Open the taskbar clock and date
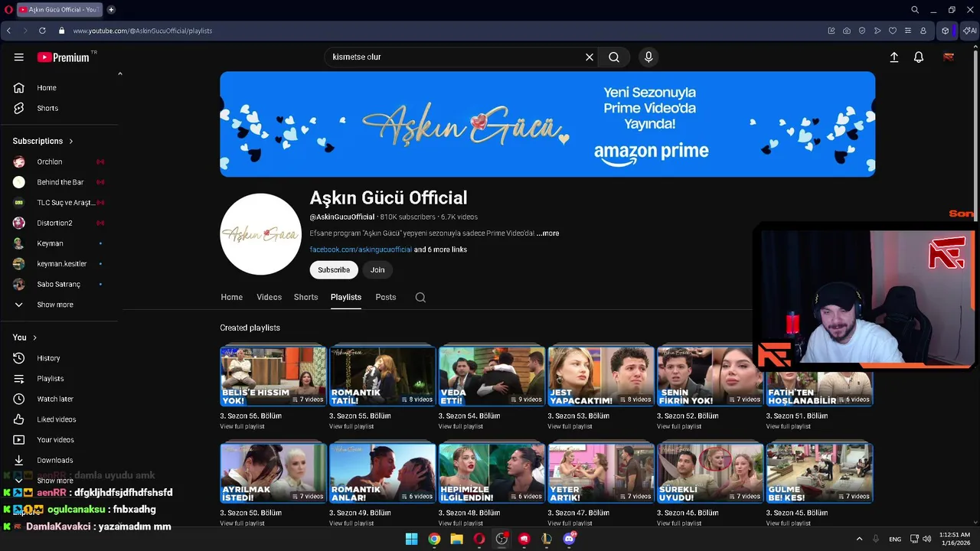 [x=955, y=539]
